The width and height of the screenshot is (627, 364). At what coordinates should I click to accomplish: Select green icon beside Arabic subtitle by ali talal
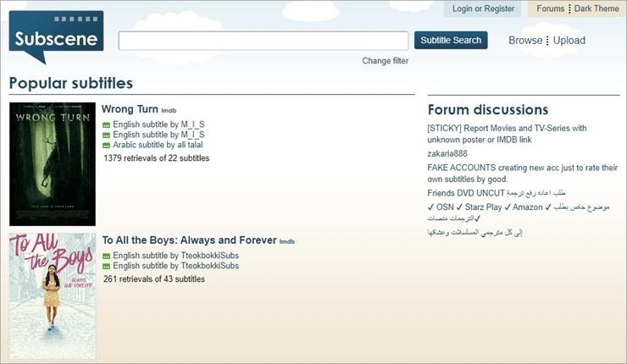(x=106, y=146)
